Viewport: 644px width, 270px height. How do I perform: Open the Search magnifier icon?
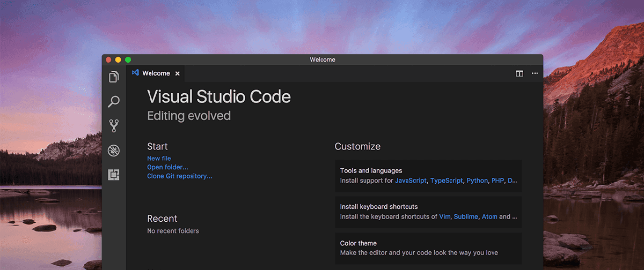(114, 101)
